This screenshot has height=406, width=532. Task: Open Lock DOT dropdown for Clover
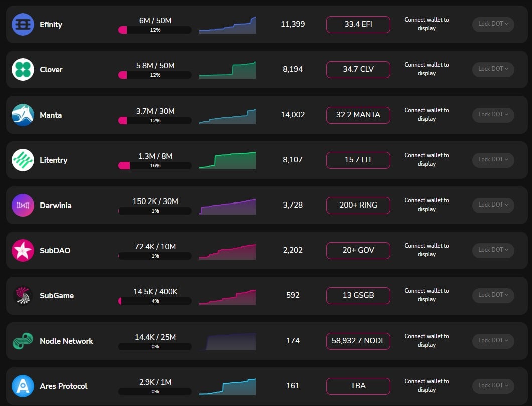(x=493, y=69)
